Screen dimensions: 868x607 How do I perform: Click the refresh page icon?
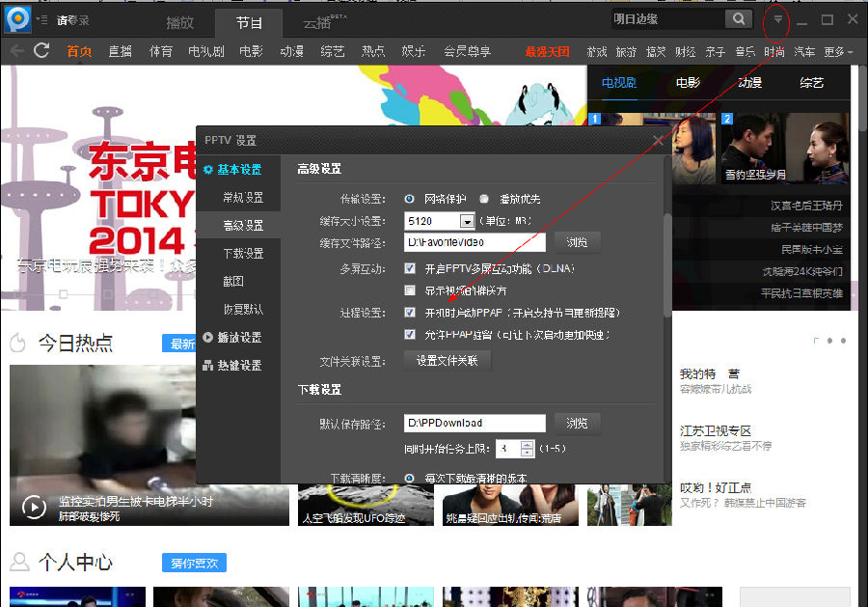(41, 51)
